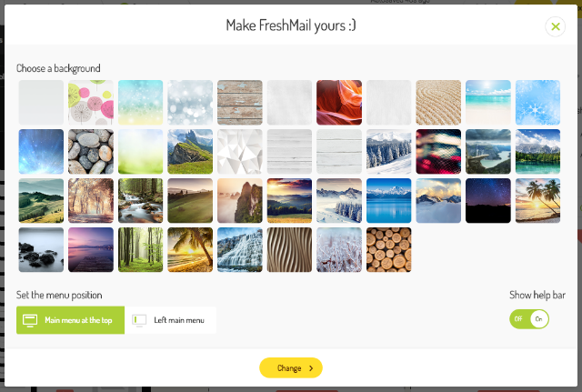Pick the red canyon rock background
Image resolution: width=582 pixels, height=392 pixels.
click(339, 103)
